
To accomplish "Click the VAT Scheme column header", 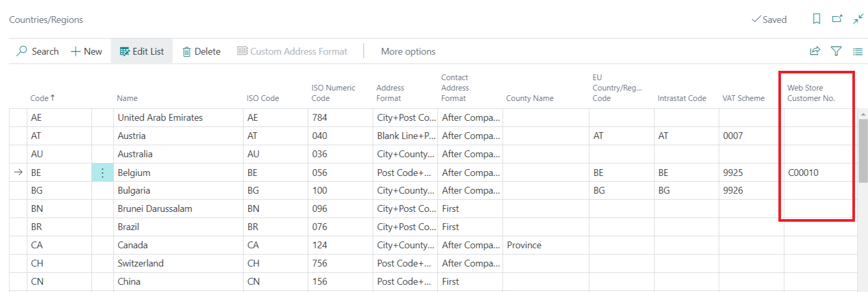I will 743,98.
